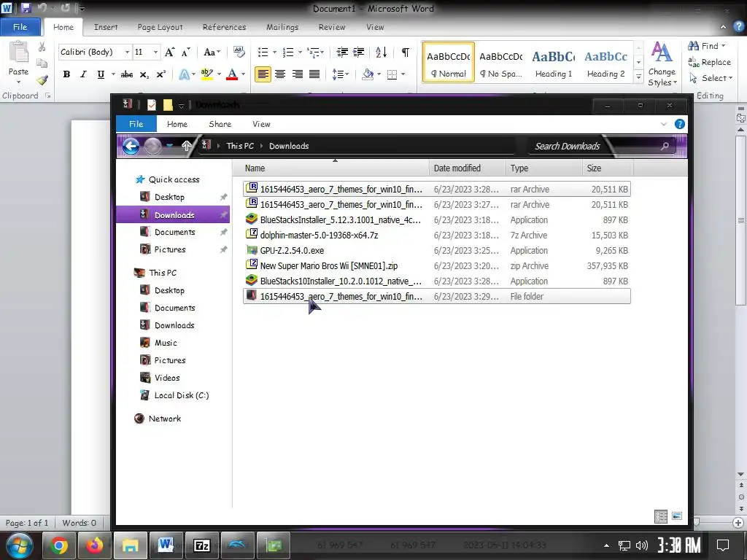Click Up arrow in Explorer navigation
747x560 pixels.
click(x=186, y=146)
